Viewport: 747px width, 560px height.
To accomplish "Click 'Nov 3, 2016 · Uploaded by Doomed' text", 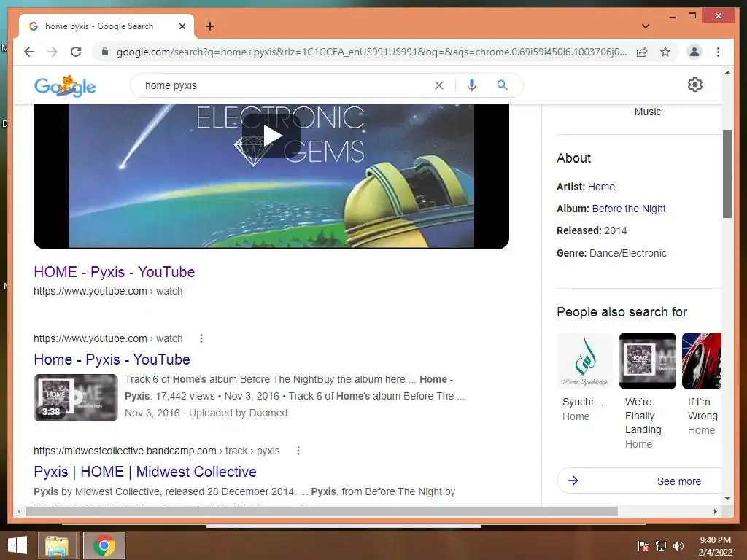I will [x=206, y=413].
